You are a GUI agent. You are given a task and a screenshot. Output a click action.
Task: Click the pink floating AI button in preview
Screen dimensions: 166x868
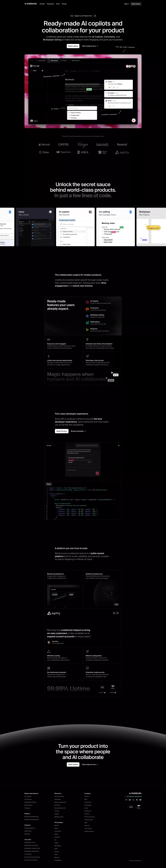click(x=134, y=120)
